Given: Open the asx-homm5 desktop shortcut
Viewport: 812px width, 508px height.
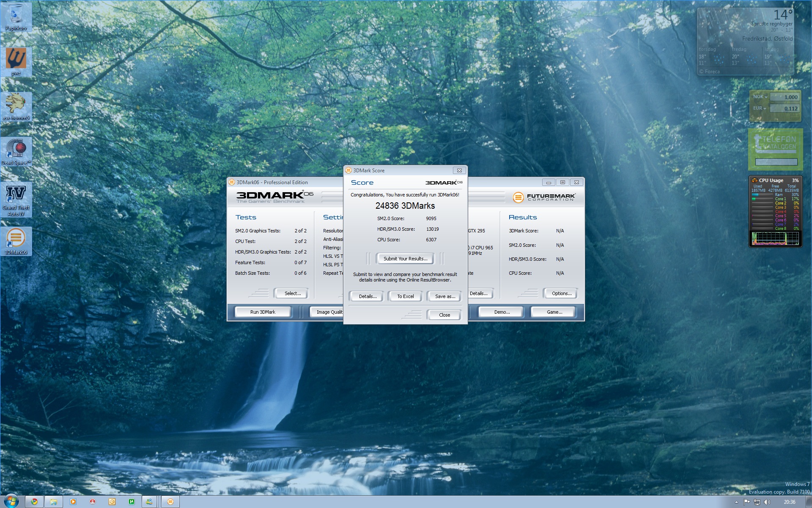Looking at the screenshot, I should point(16,106).
